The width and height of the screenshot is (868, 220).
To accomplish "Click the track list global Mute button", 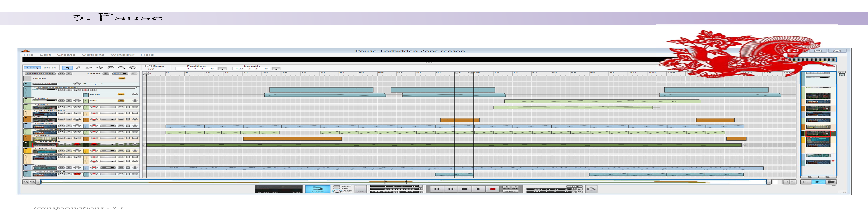I will point(61,74).
